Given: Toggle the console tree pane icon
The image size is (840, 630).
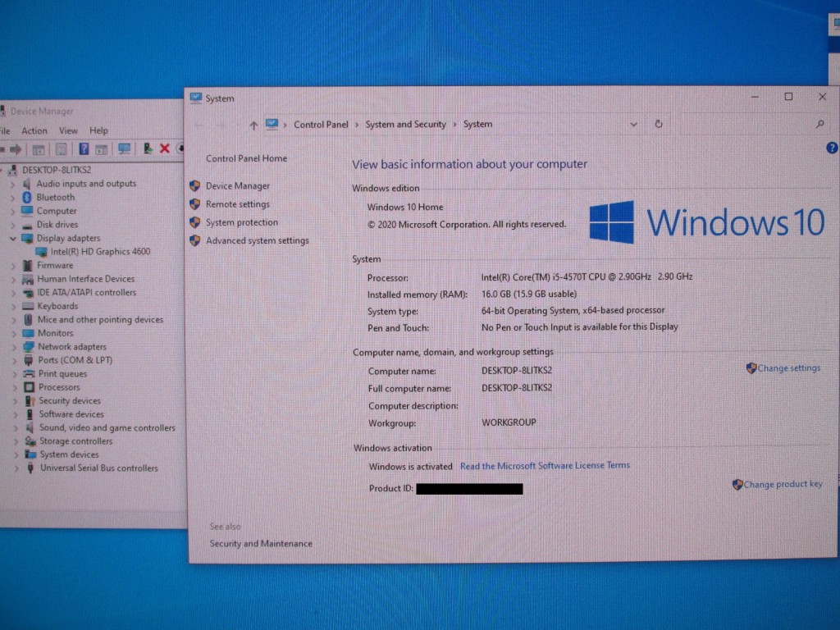Looking at the screenshot, I should point(39,149).
